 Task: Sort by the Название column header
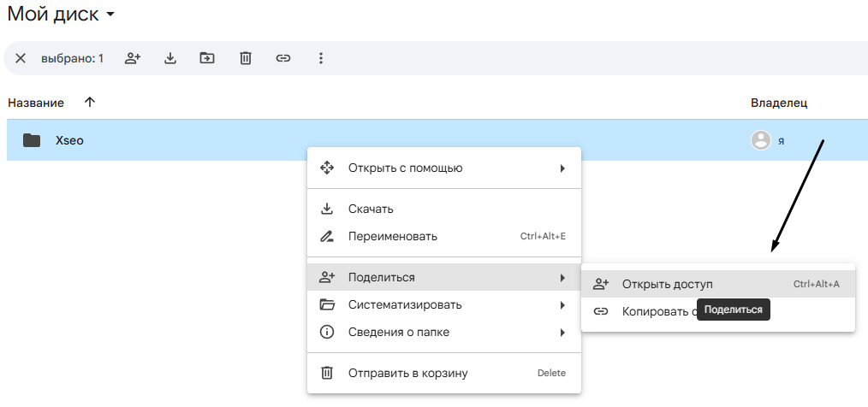click(x=36, y=103)
